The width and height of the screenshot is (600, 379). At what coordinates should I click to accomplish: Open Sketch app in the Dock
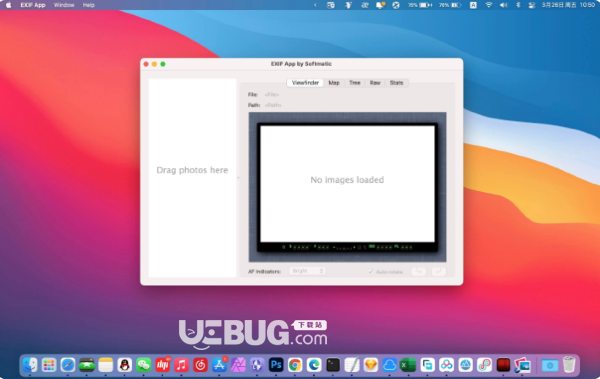coord(371,365)
